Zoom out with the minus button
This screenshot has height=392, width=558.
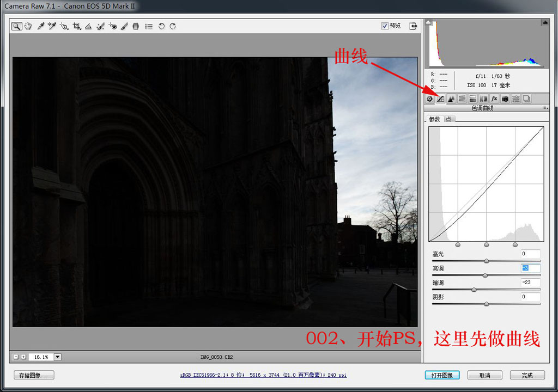tap(16, 357)
